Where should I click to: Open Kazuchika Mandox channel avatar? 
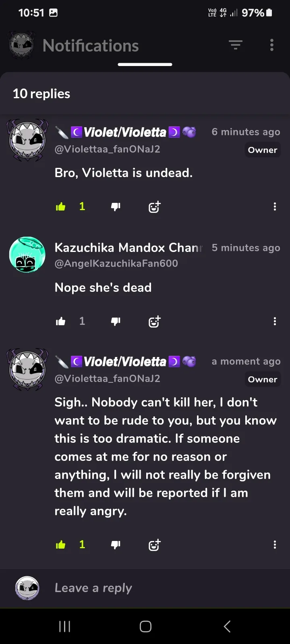pos(27,255)
